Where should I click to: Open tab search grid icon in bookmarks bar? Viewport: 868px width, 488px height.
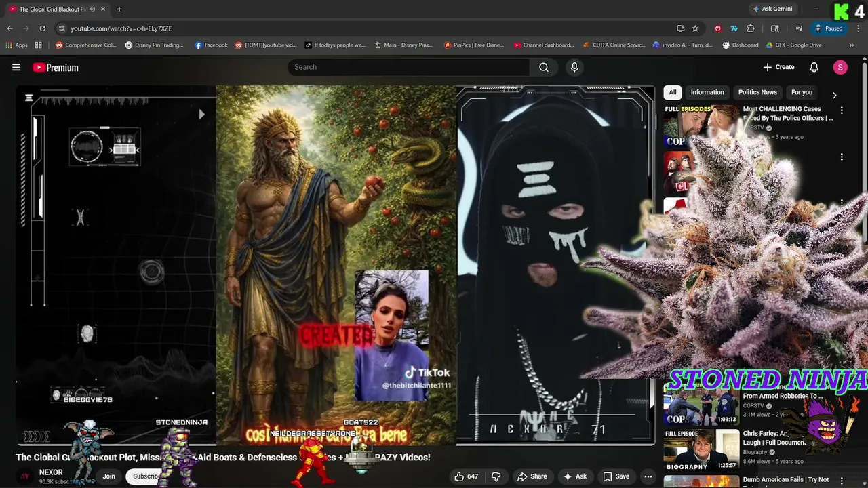click(x=39, y=45)
